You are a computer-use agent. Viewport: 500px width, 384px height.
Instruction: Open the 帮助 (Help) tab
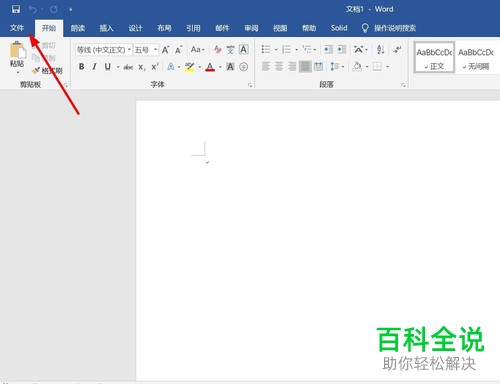point(309,28)
